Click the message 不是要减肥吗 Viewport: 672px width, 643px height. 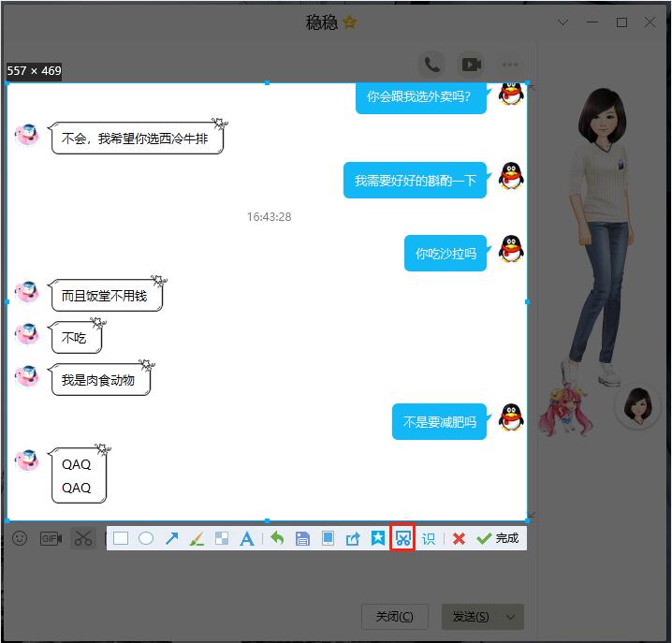pos(439,422)
